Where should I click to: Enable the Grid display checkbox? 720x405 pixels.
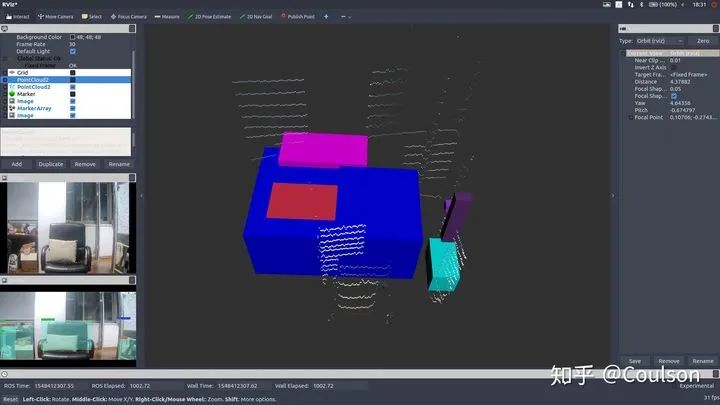tap(73, 73)
